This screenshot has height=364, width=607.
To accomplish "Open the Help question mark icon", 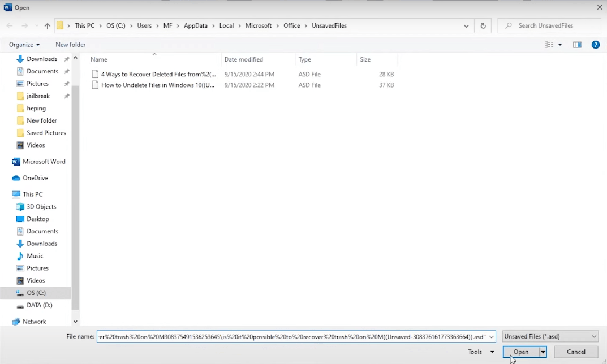I will click(x=595, y=45).
